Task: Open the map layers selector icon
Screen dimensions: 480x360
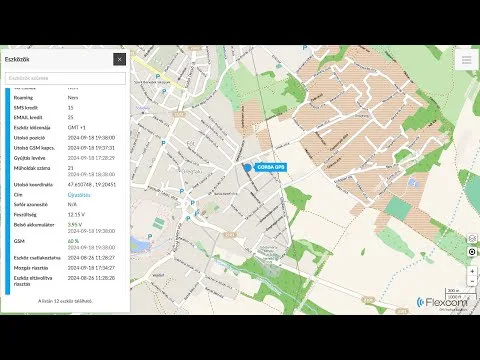Action: coord(472,238)
